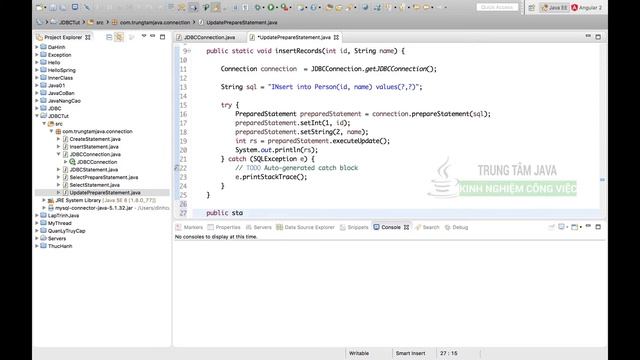Select UpdatePrepareStatement.java in the tree
This screenshot has width=640, height=360.
pyautogui.click(x=105, y=193)
